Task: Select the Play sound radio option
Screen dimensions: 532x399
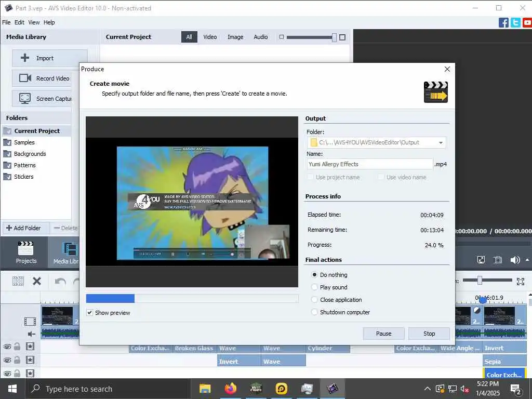Action: pos(314,287)
